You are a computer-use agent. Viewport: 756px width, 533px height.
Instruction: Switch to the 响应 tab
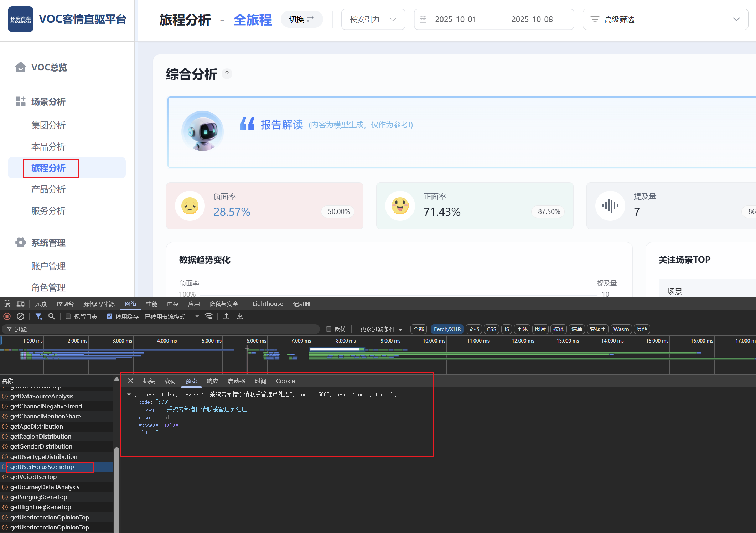(x=212, y=381)
